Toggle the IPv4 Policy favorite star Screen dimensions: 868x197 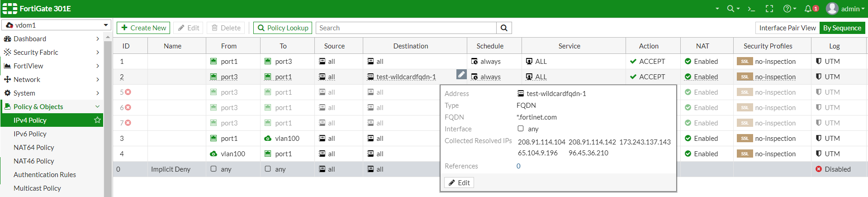97,120
